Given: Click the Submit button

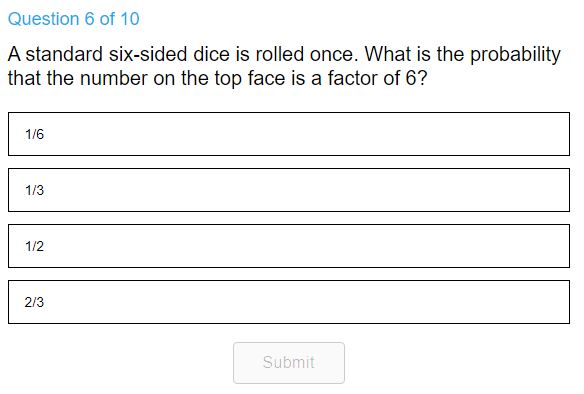Looking at the screenshot, I should click(x=289, y=363).
